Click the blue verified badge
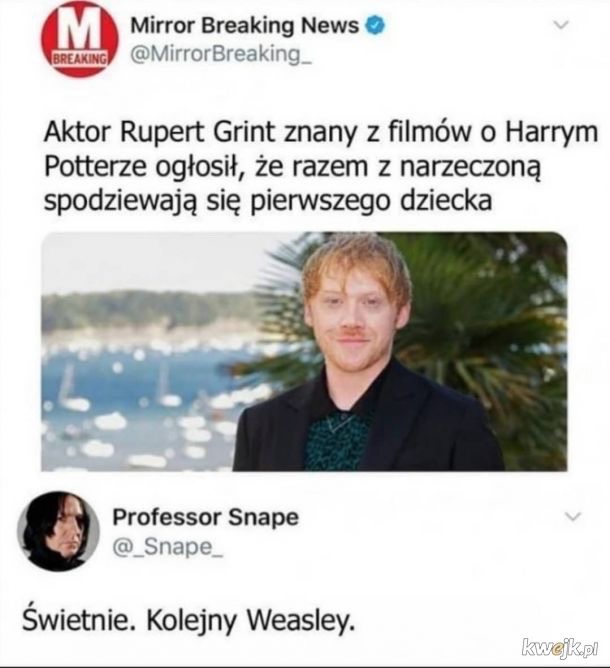The image size is (610, 668). (x=376, y=26)
